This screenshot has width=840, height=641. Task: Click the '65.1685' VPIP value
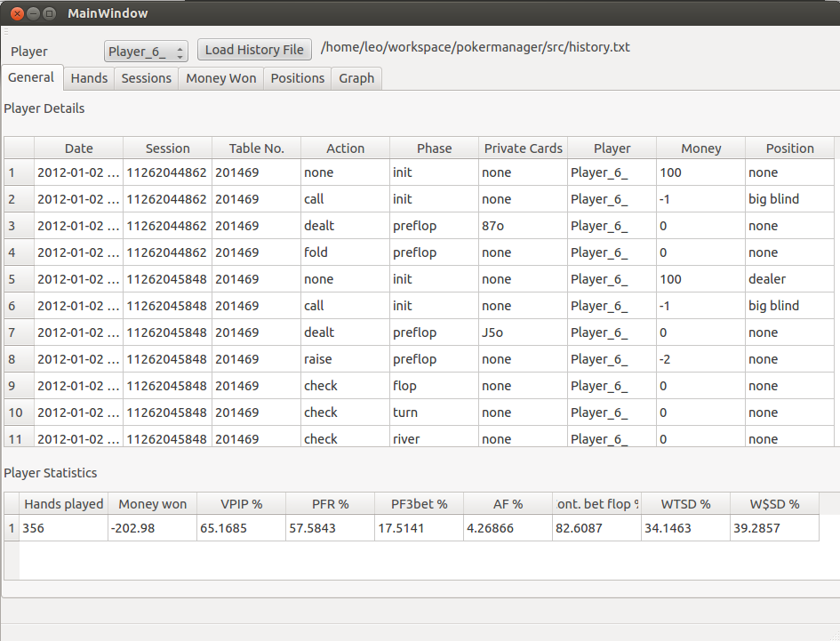[242, 528]
